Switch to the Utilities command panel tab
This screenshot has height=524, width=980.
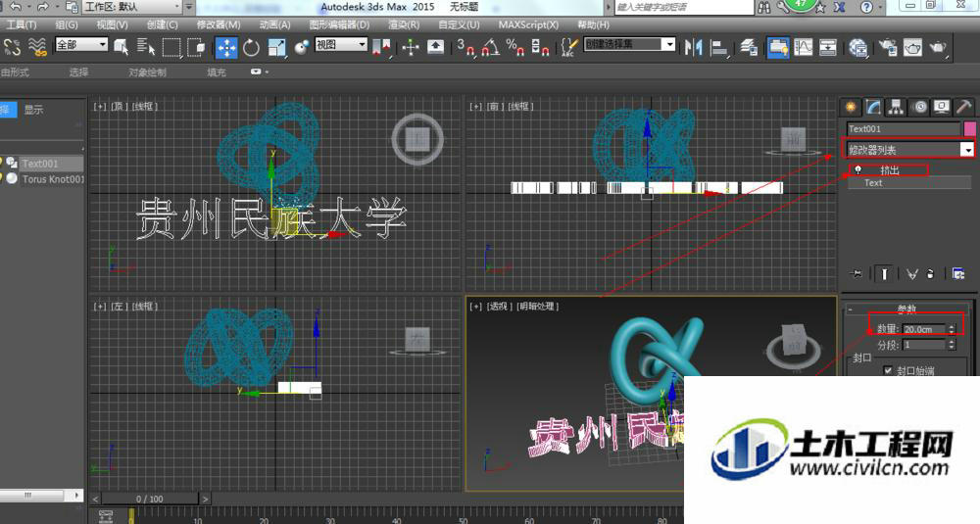[963, 107]
